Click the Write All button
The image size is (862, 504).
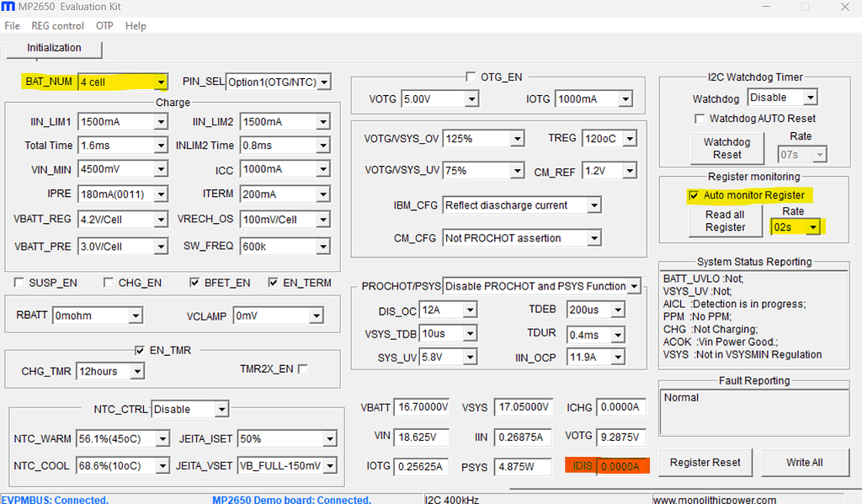tap(805, 462)
